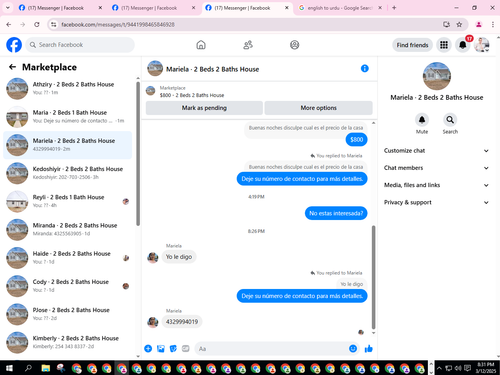The width and height of the screenshot is (500, 375).
Task: Expand Privacy & support section
Action: [436, 202]
